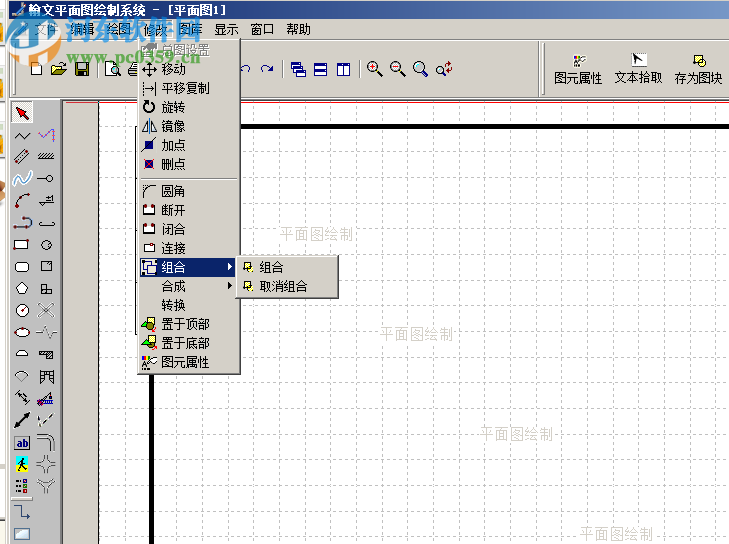729x544 pixels.
Task: Click 取消组合 in the submenu
Action: [x=287, y=286]
